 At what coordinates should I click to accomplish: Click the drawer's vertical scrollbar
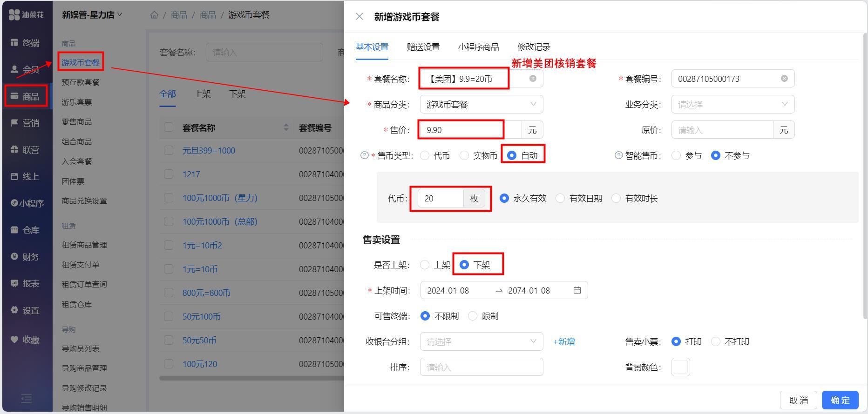pos(865,177)
